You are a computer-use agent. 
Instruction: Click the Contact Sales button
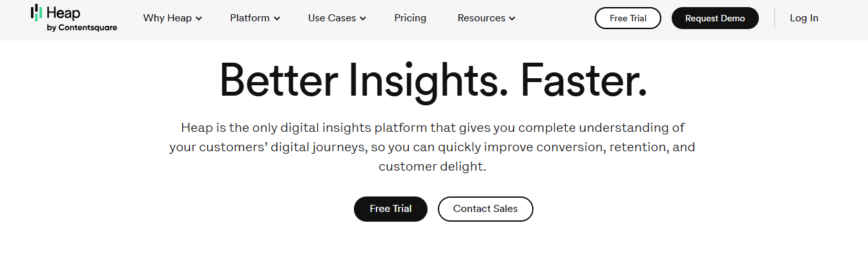point(486,209)
